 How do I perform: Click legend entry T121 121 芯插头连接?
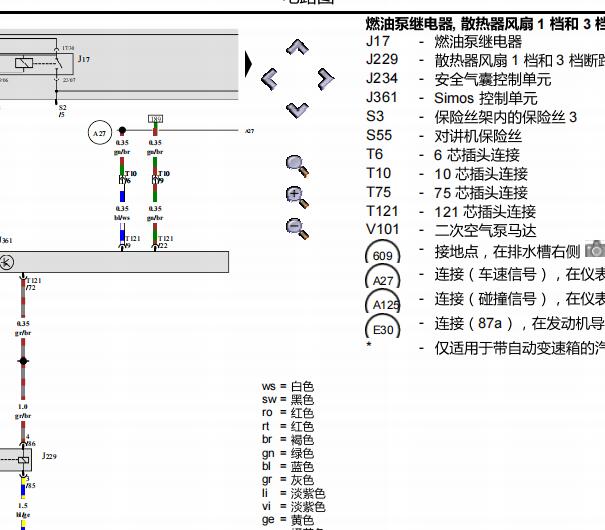(x=451, y=211)
